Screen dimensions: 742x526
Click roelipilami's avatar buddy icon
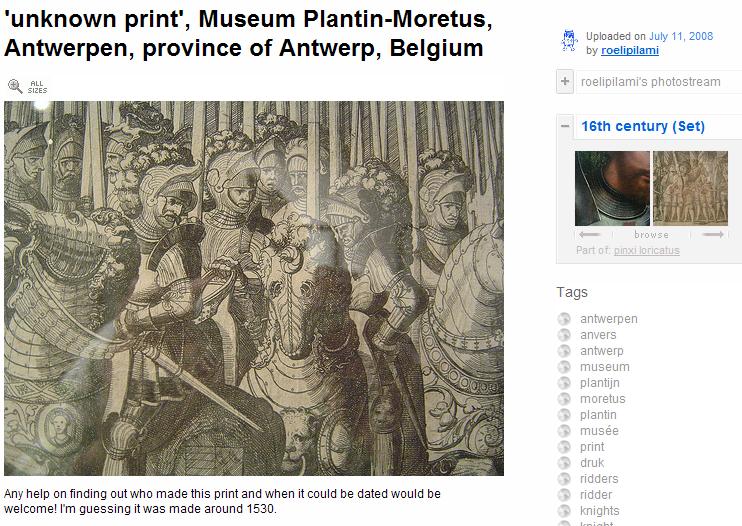pos(569,41)
